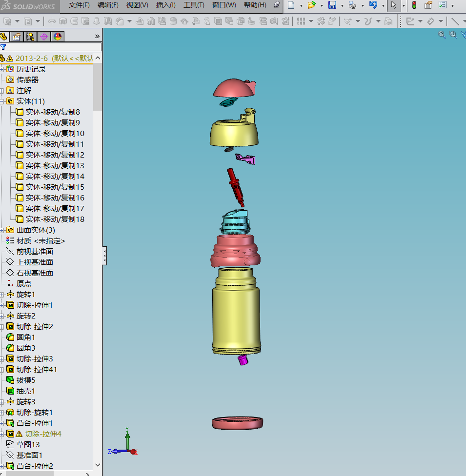Image resolution: width=466 pixels, height=476 pixels.
Task: Collapse the FeatureManager panel using its side handle
Action: pos(104,256)
